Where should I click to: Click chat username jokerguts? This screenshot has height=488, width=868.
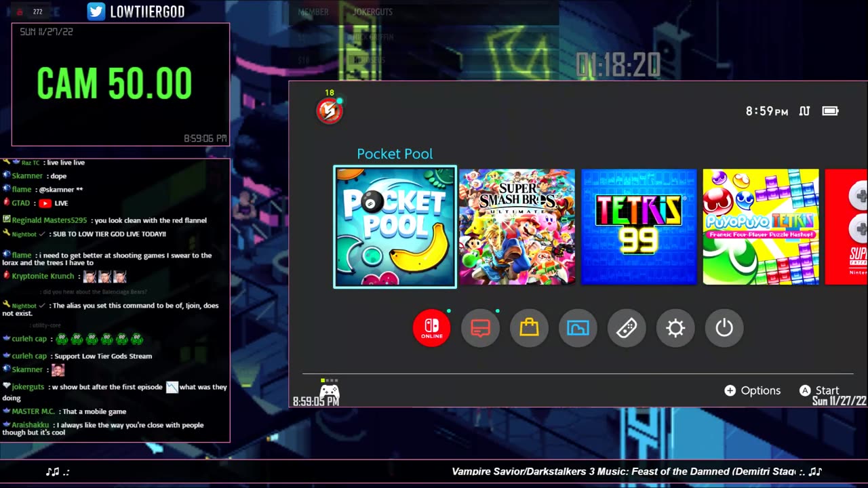[28, 387]
